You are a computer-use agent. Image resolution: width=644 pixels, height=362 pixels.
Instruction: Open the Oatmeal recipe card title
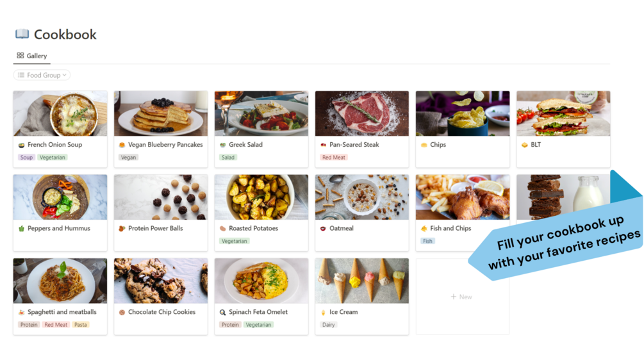(342, 228)
